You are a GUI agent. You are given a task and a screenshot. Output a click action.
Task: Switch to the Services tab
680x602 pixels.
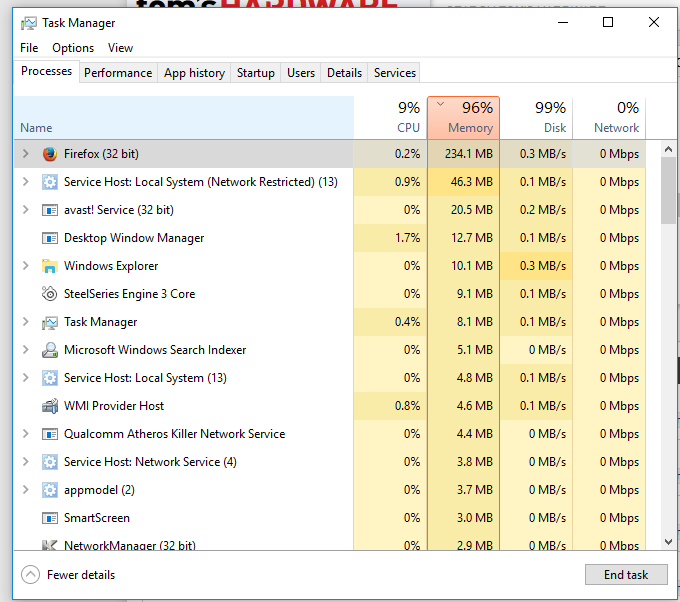pyautogui.click(x=395, y=73)
